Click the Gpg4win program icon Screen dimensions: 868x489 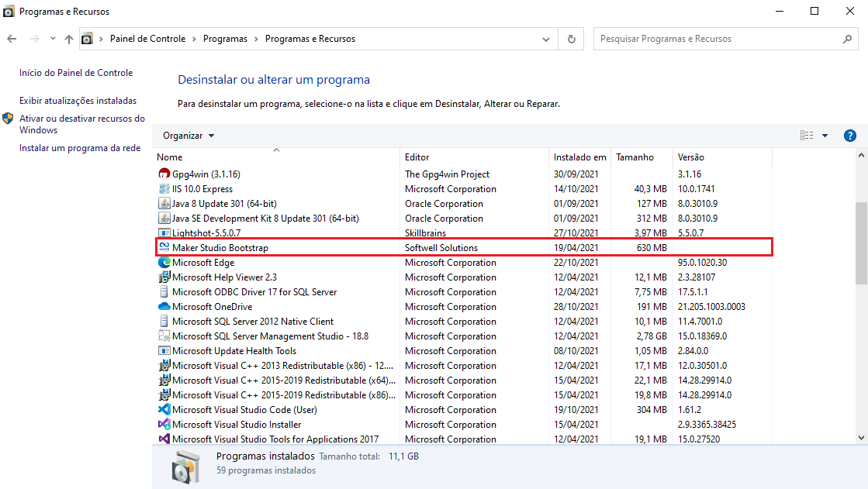164,174
